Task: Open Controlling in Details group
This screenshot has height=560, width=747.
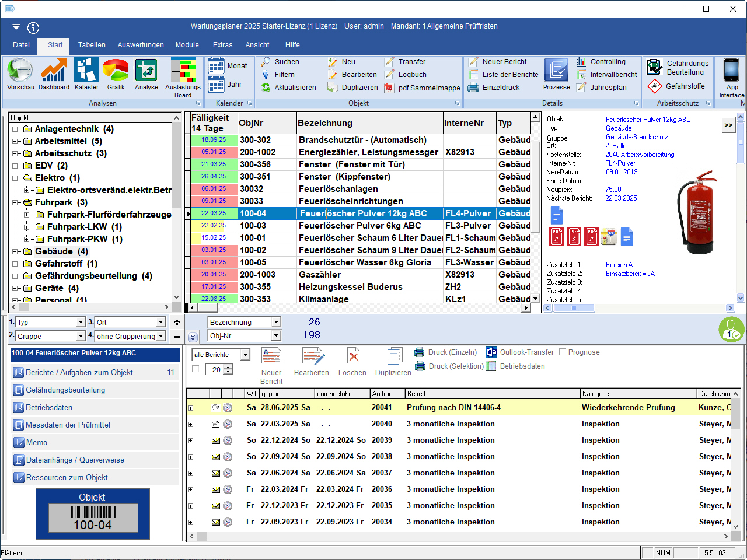Action: coord(601,62)
